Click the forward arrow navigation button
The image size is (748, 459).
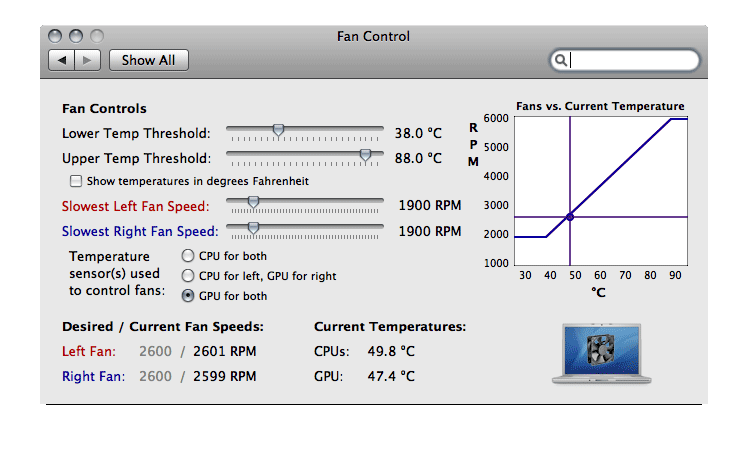click(87, 60)
